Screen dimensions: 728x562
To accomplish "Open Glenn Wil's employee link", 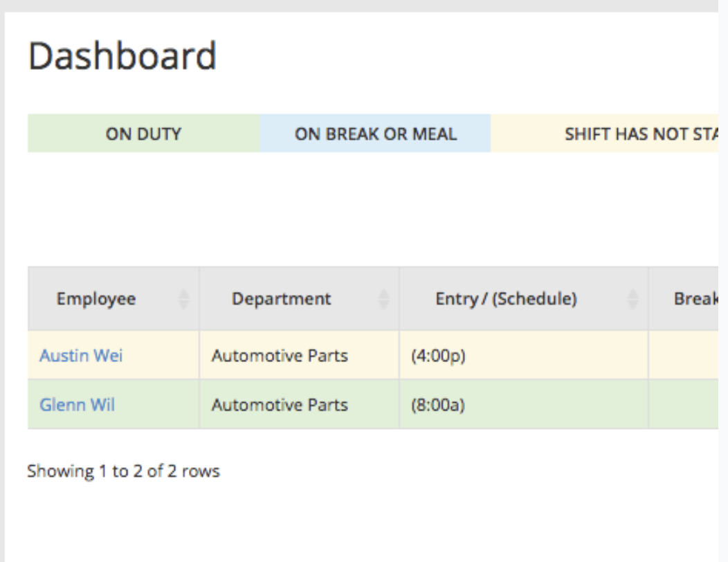I will [x=77, y=404].
